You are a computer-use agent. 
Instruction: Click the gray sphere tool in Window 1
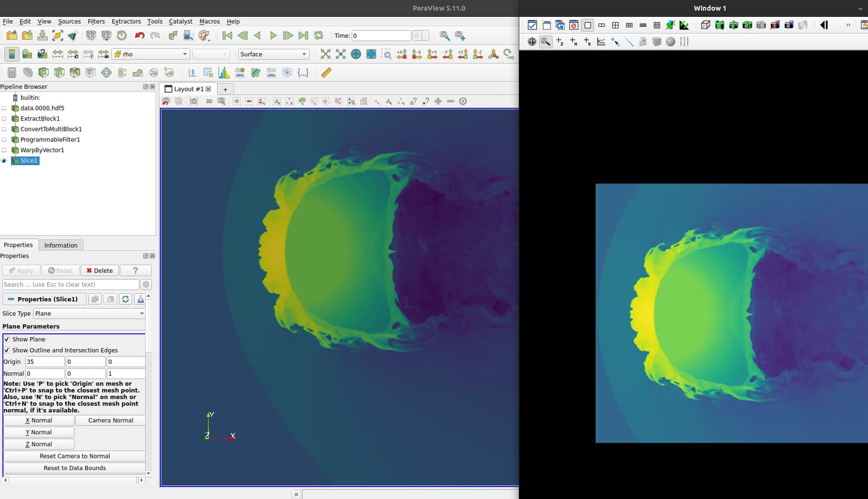coord(670,42)
